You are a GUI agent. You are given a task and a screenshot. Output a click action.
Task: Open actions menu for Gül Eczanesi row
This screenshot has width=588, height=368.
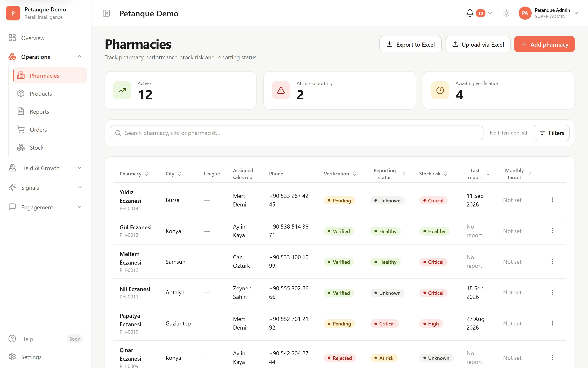click(552, 231)
